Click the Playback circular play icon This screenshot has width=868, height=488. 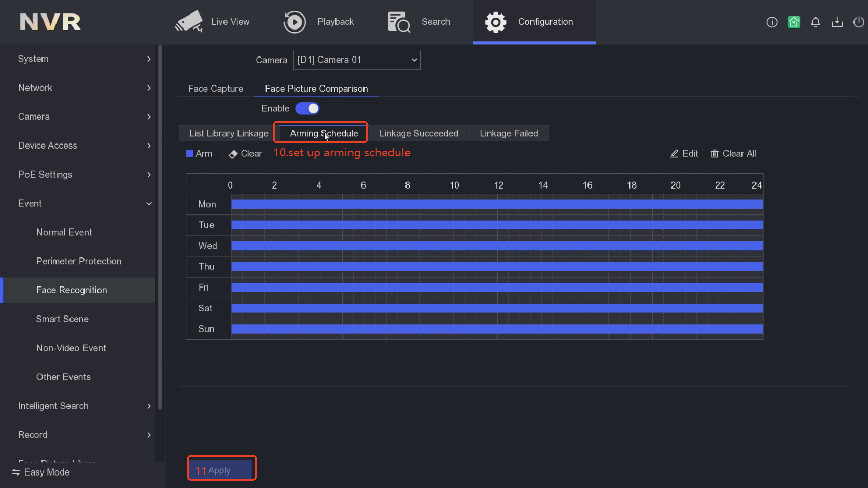(295, 22)
